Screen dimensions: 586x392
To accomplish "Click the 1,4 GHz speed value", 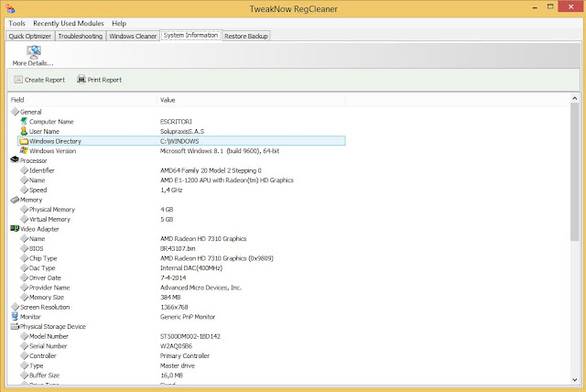I will (x=171, y=190).
